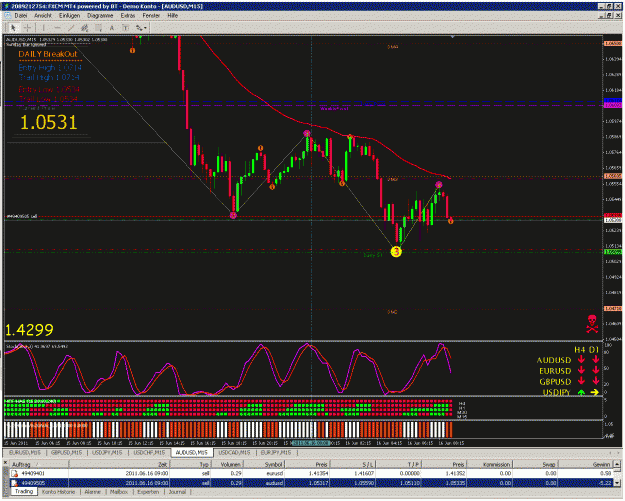Open the Mailbox tab
The width and height of the screenshot is (625, 501).
[x=119, y=492]
